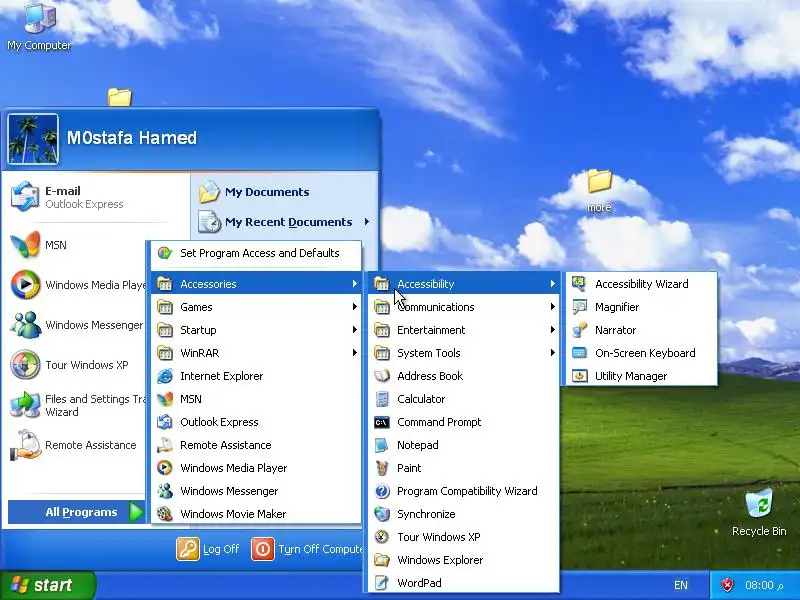800x600 pixels.
Task: Click the Start button
Action: pyautogui.click(x=48, y=585)
